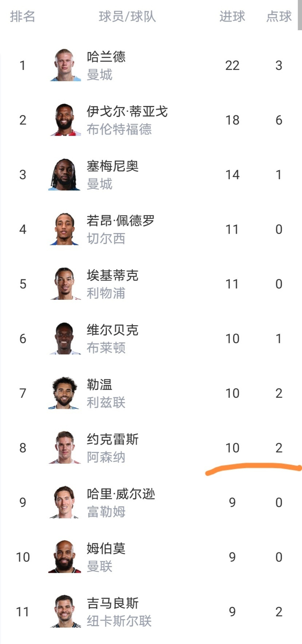Screen dimensions: 302x644
Task: Click the 吉马良斯 player name
Action: click(113, 603)
